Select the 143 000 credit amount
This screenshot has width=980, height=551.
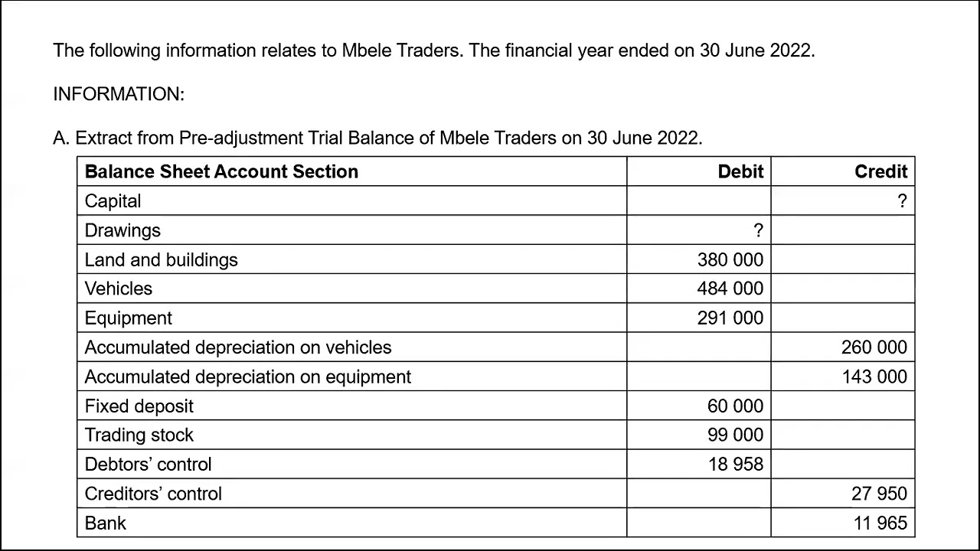[874, 377]
